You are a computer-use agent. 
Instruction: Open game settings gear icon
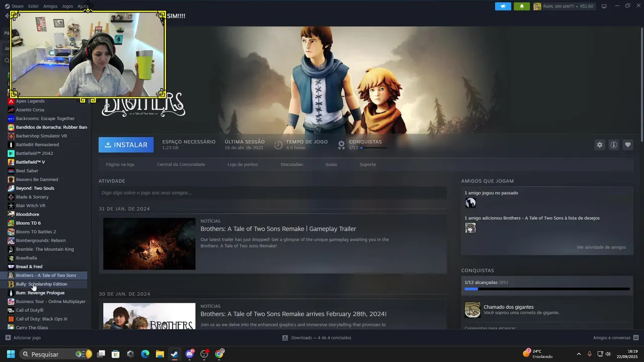tap(599, 145)
